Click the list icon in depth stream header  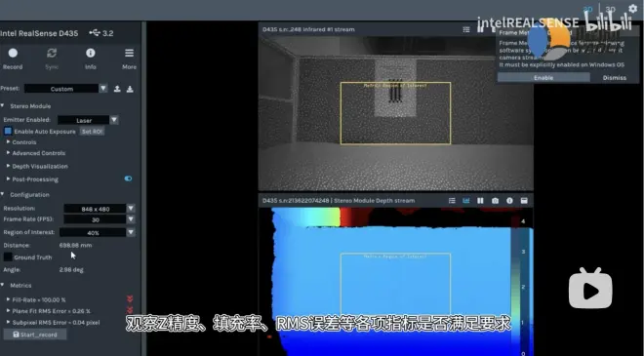(x=452, y=200)
